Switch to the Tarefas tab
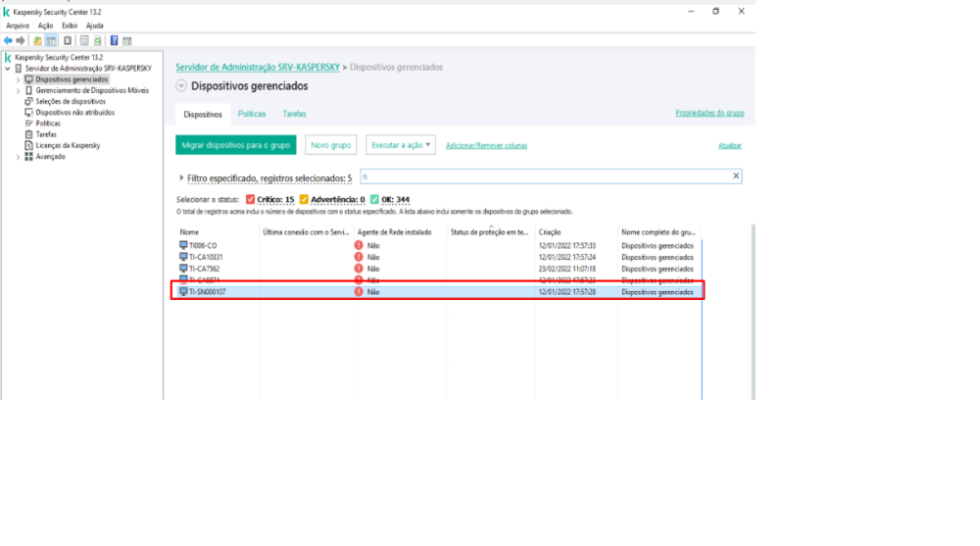The width and height of the screenshot is (980, 546). point(294,114)
